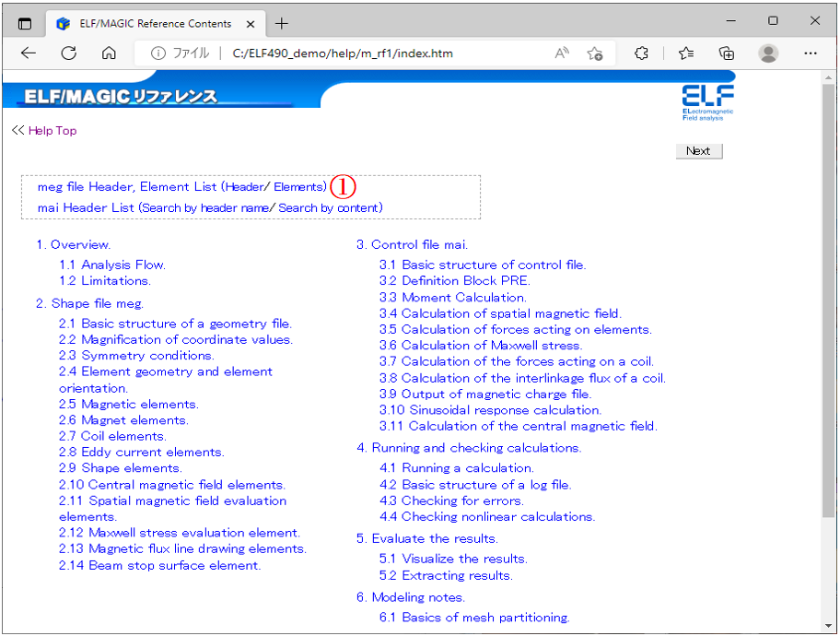The height and width of the screenshot is (636, 840).
Task: Open 3.2 Definition Block PRE
Action: [455, 281]
